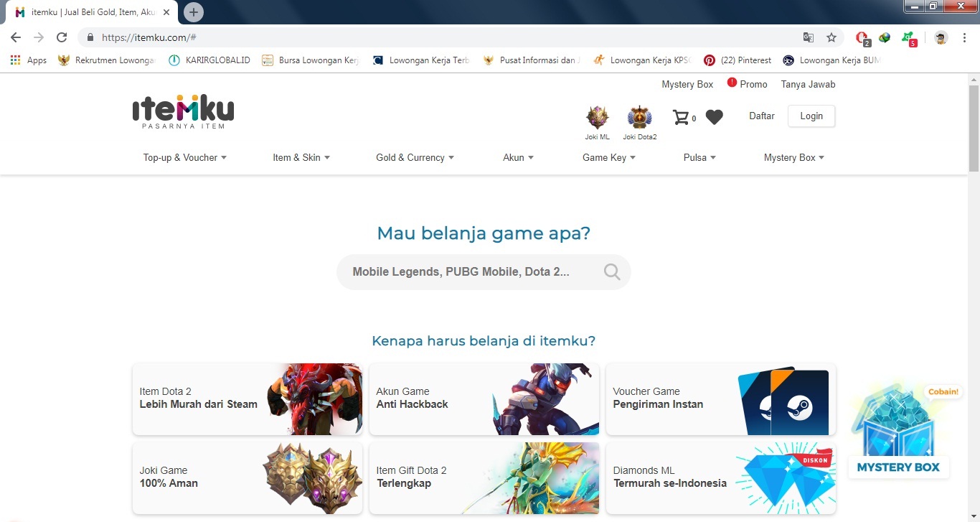The width and height of the screenshot is (980, 522).
Task: Open the Apps bookmarks shortcut
Action: (29, 60)
